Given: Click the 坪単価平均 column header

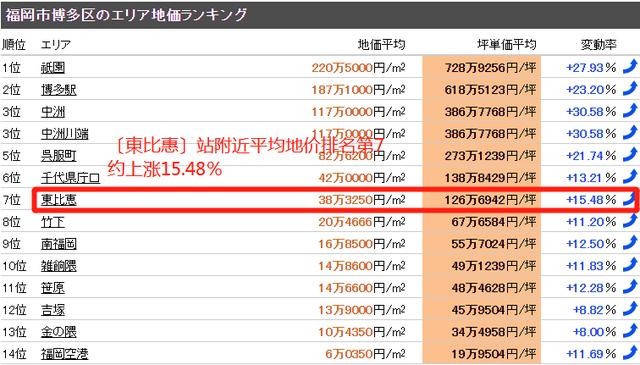Looking at the screenshot, I should pyautogui.click(x=507, y=45).
